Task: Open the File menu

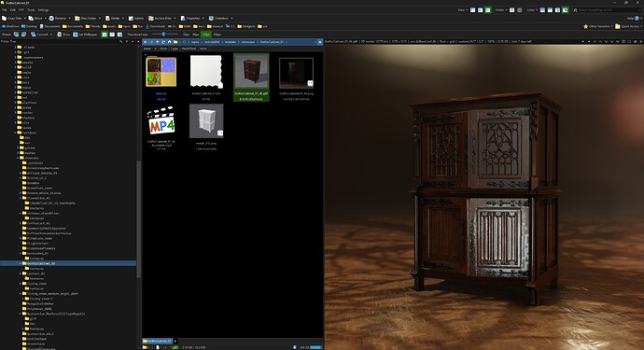Action: tap(4, 10)
